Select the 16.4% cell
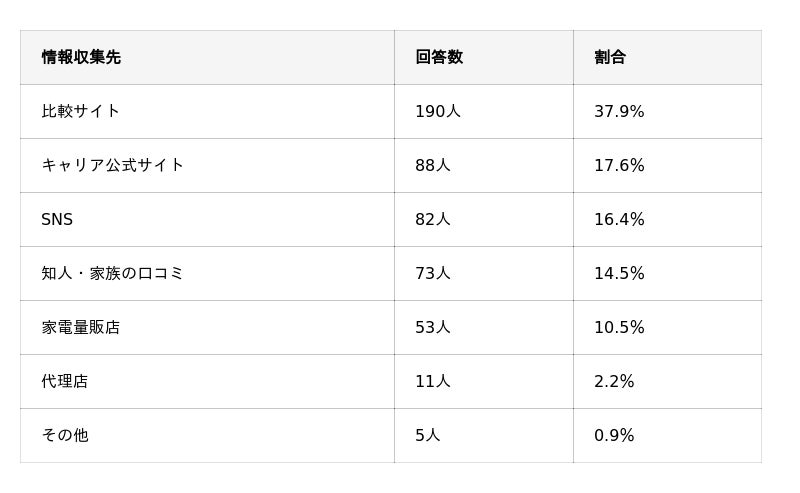Screen dimensions: 800x493 click(619, 219)
